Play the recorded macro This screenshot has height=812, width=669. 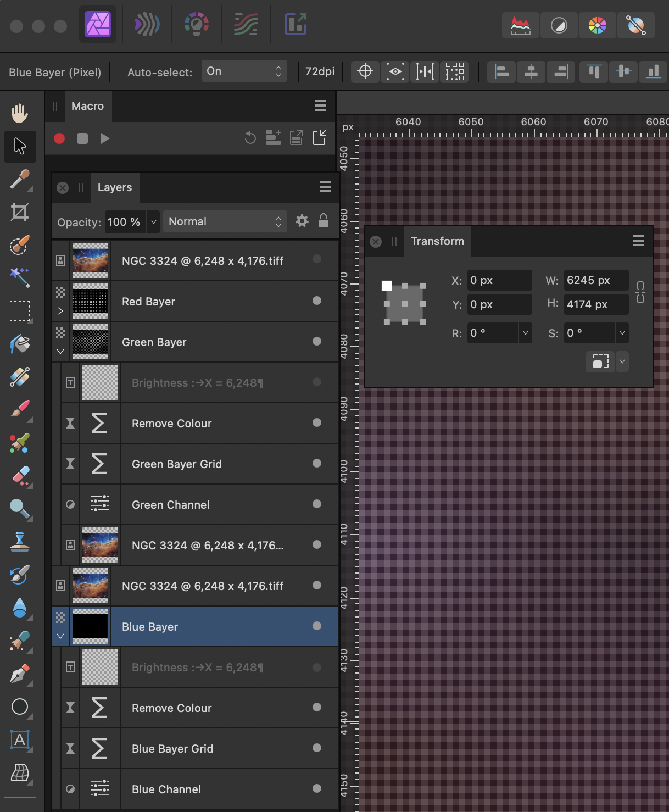pyautogui.click(x=105, y=138)
